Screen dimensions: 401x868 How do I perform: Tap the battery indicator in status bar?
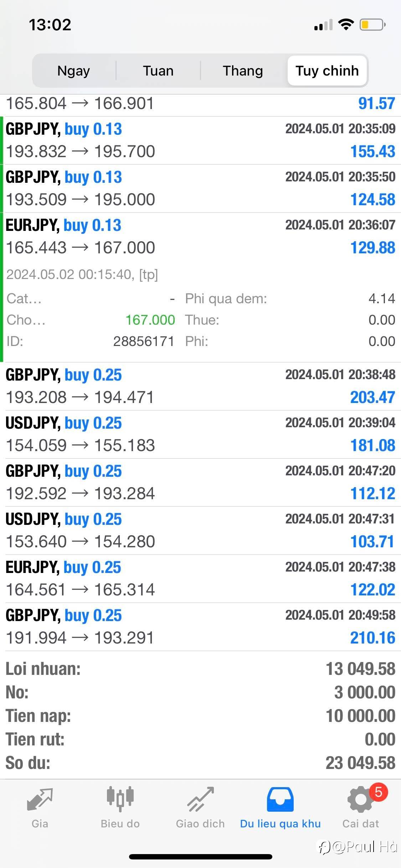tap(372, 25)
